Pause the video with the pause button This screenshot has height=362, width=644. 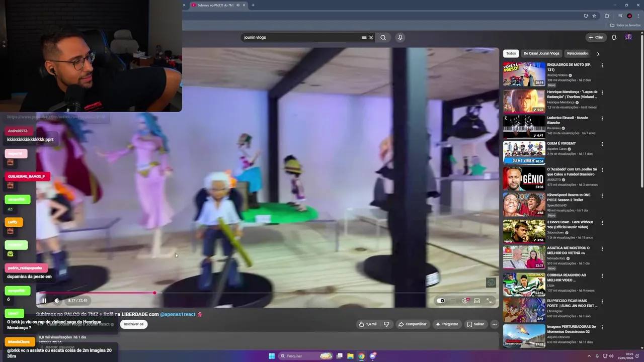[44, 301]
